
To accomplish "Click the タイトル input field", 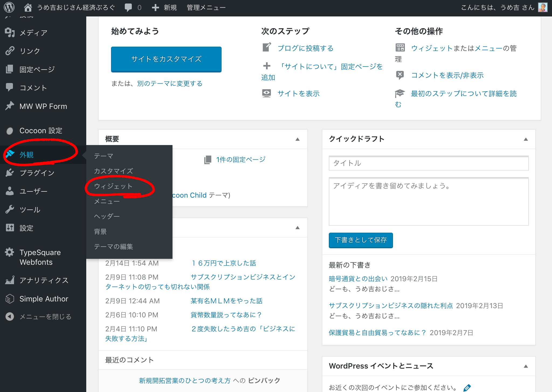I will (429, 163).
